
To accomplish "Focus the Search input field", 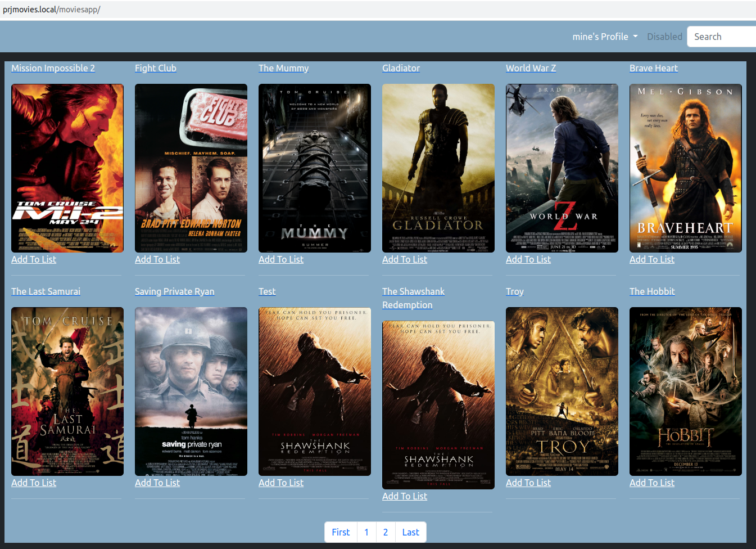I will click(x=722, y=37).
